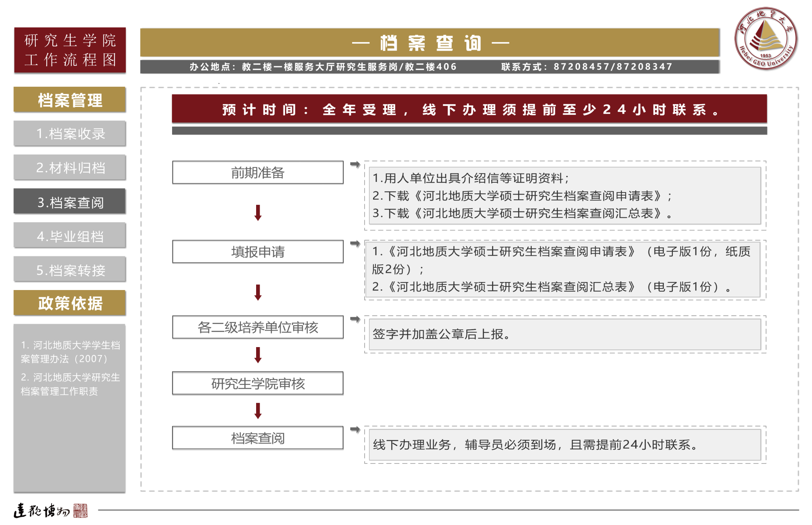Click the 研究生学院工作流程图 title block
Image resolution: width=812 pixels, height=525 pixels.
tap(70, 50)
